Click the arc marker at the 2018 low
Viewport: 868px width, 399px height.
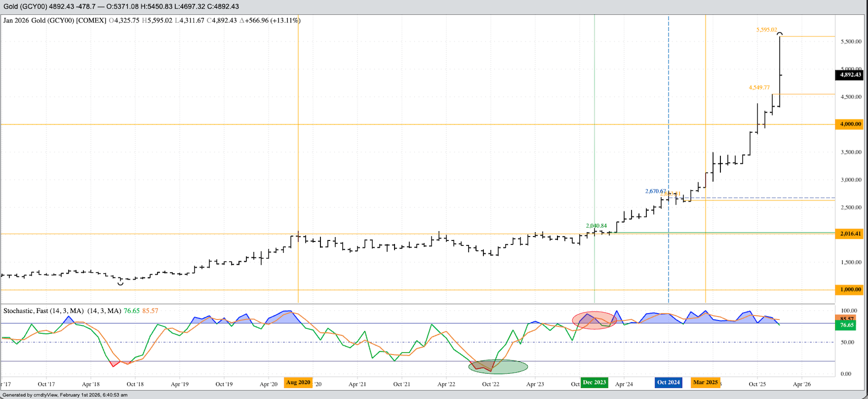pyautogui.click(x=120, y=284)
